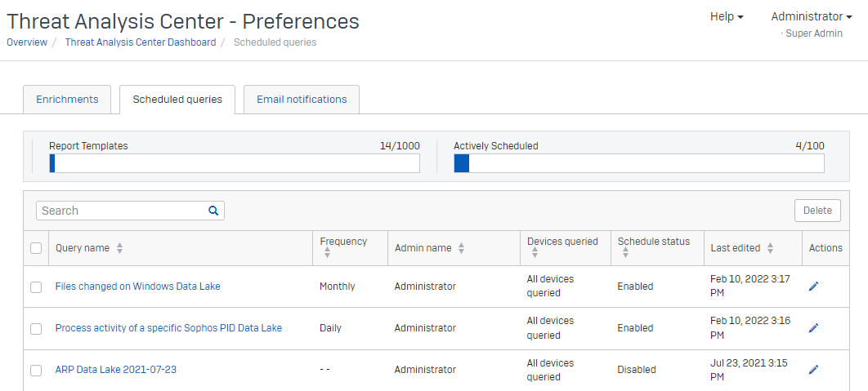This screenshot has height=391, width=868.
Task: Open the Help dropdown menu
Action: 727,16
